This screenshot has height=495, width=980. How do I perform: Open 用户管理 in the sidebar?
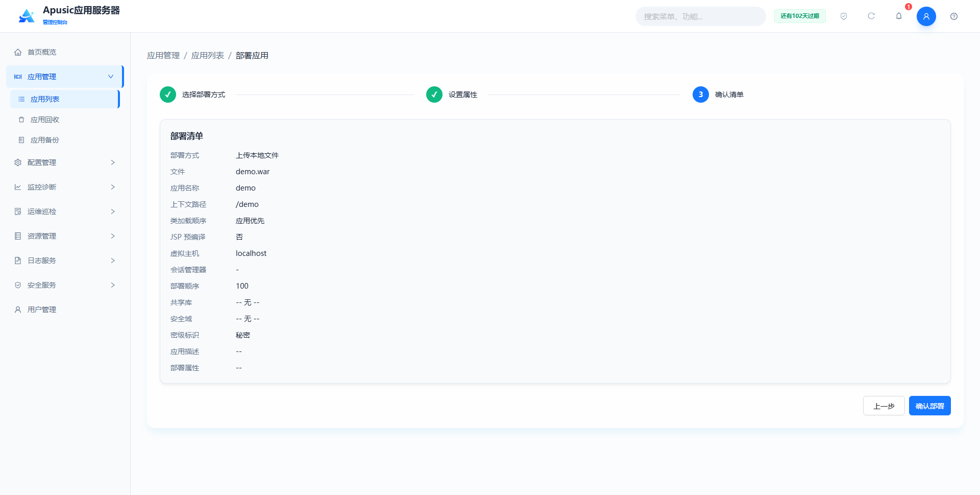(x=65, y=310)
